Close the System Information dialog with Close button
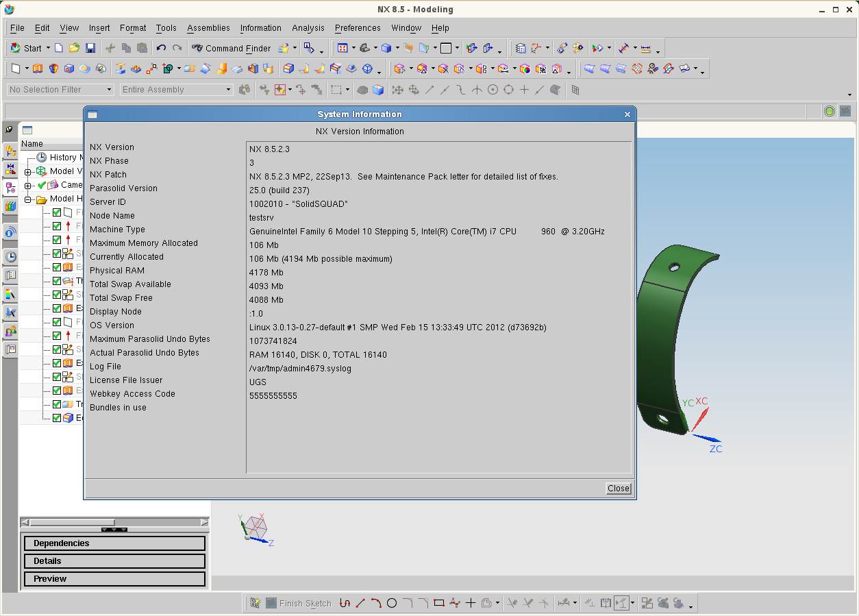859x616 pixels. click(x=619, y=489)
